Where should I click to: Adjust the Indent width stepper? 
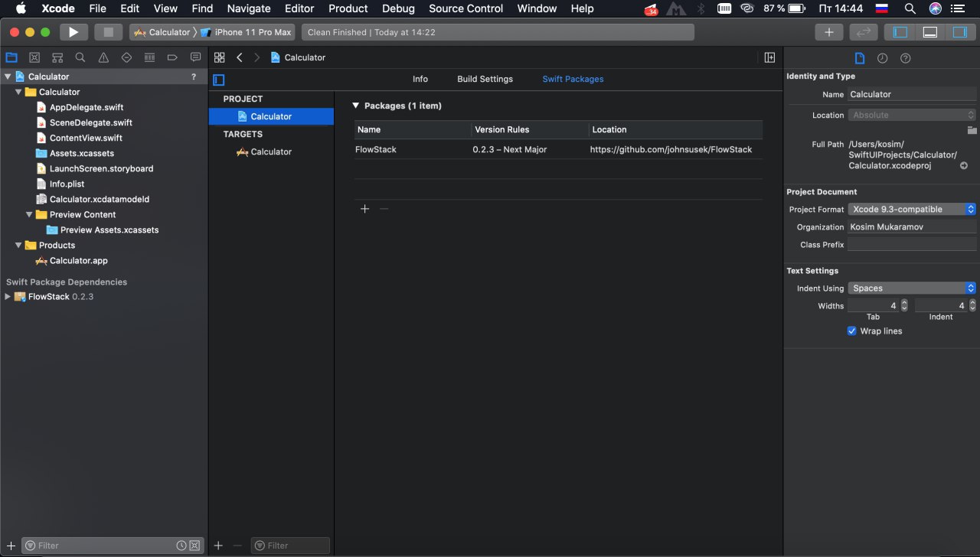click(973, 305)
